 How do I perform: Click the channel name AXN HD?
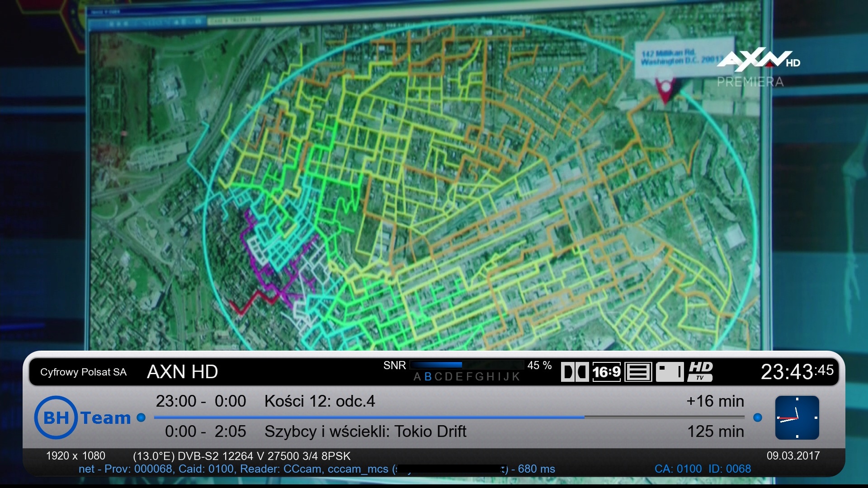point(183,372)
